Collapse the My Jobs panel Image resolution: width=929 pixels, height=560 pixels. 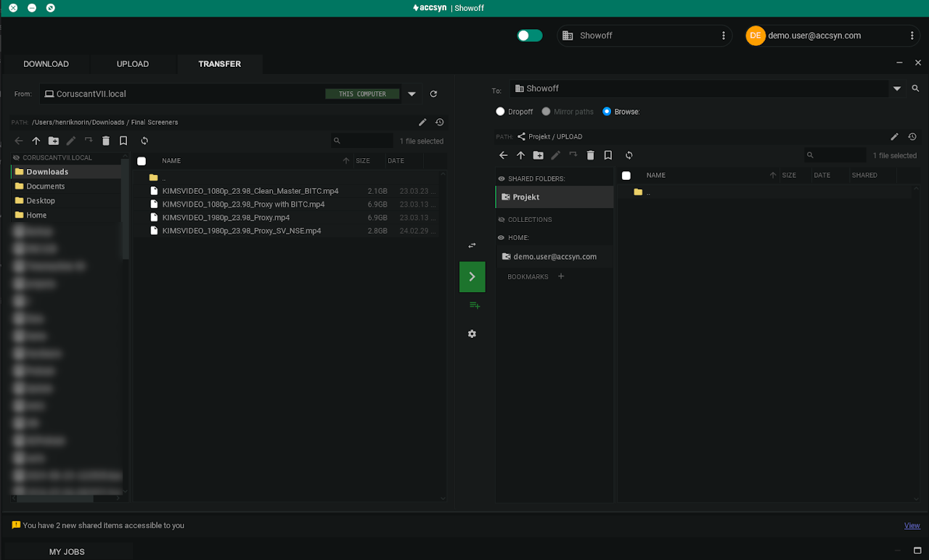pos(898,551)
